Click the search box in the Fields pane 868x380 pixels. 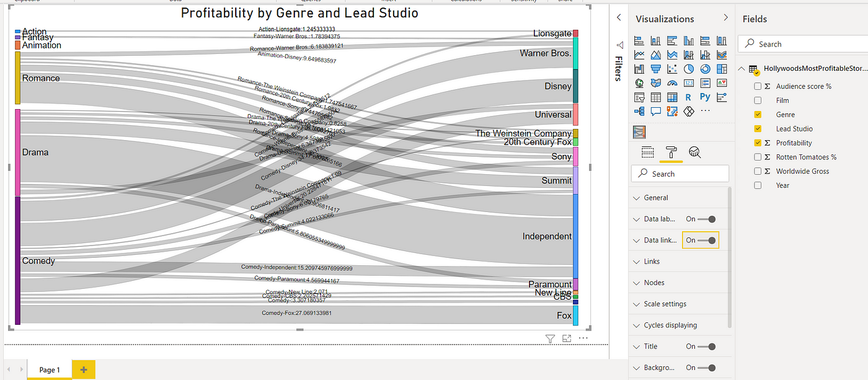[x=803, y=44]
